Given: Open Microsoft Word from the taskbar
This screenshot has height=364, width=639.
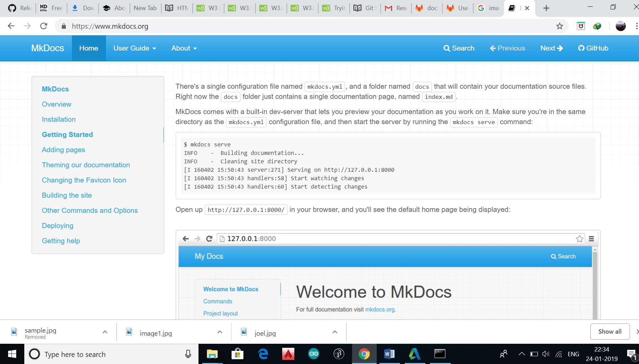Looking at the screenshot, I should 389,354.
